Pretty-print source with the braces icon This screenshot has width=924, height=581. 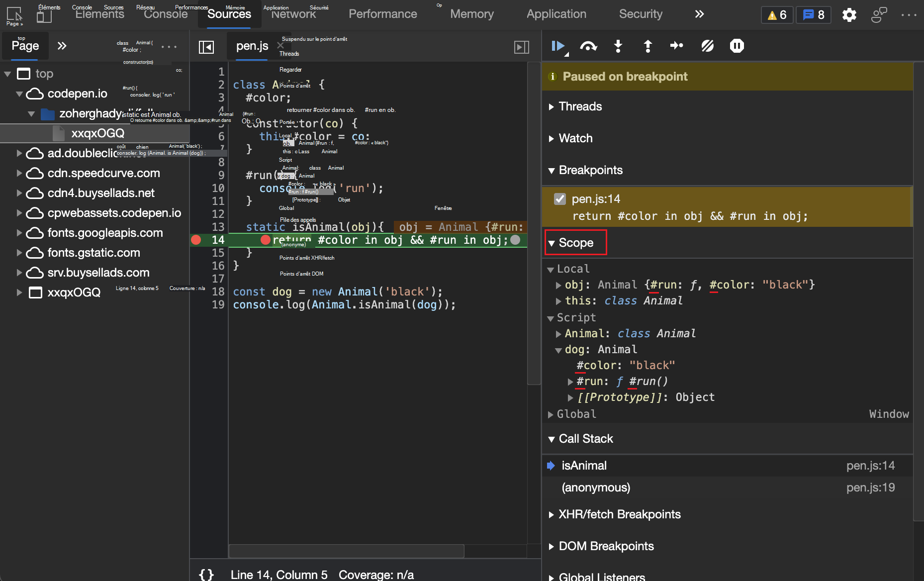(x=207, y=574)
